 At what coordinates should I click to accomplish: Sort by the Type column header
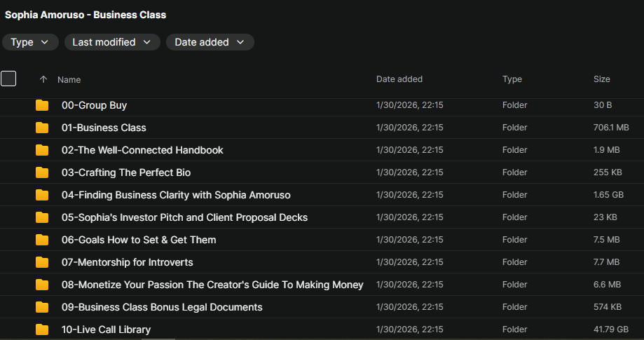click(x=512, y=79)
